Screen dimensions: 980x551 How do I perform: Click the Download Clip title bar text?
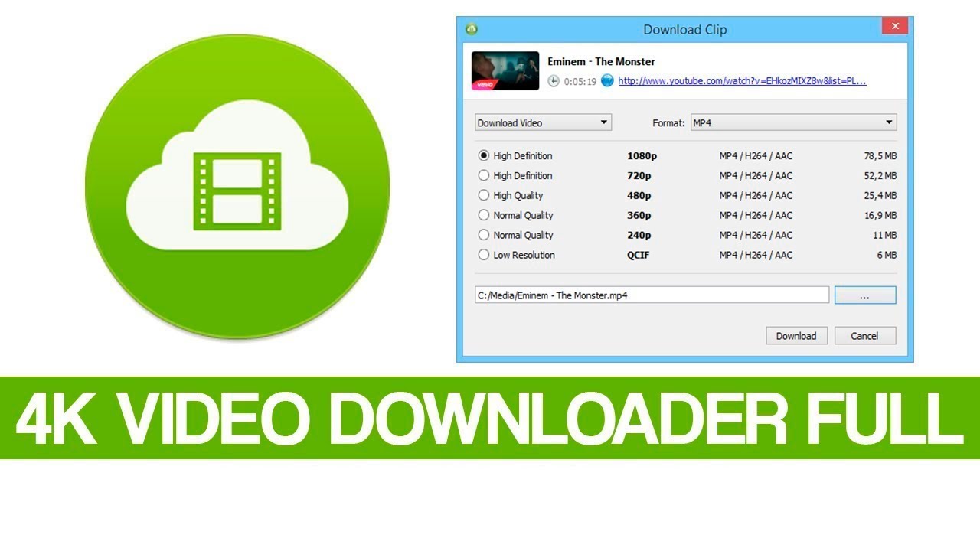[x=685, y=30]
